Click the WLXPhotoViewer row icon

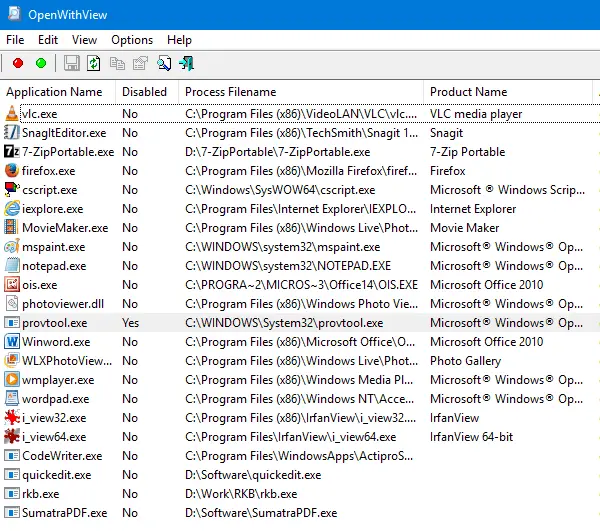11,360
